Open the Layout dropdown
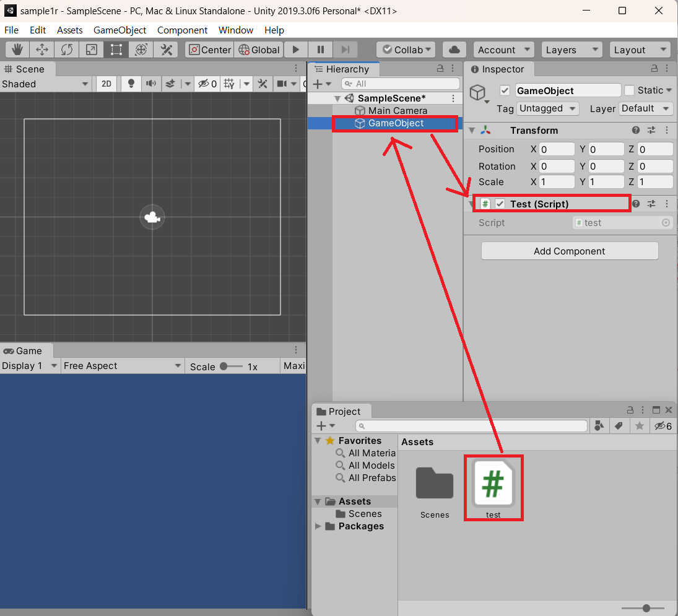This screenshot has height=616, width=678. pos(640,50)
